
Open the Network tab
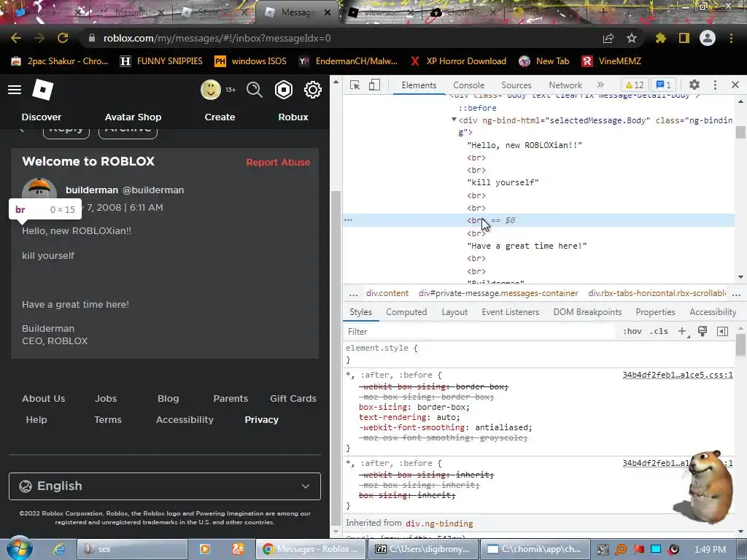(565, 85)
